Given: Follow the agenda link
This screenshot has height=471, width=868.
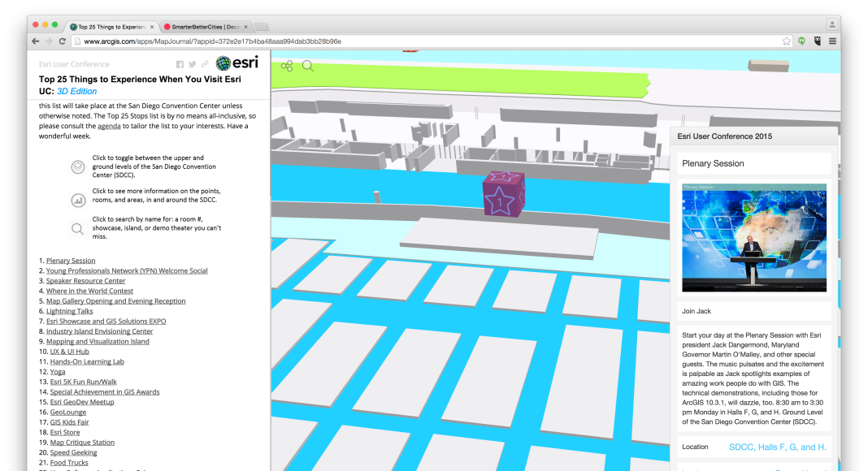Looking at the screenshot, I should [109, 126].
